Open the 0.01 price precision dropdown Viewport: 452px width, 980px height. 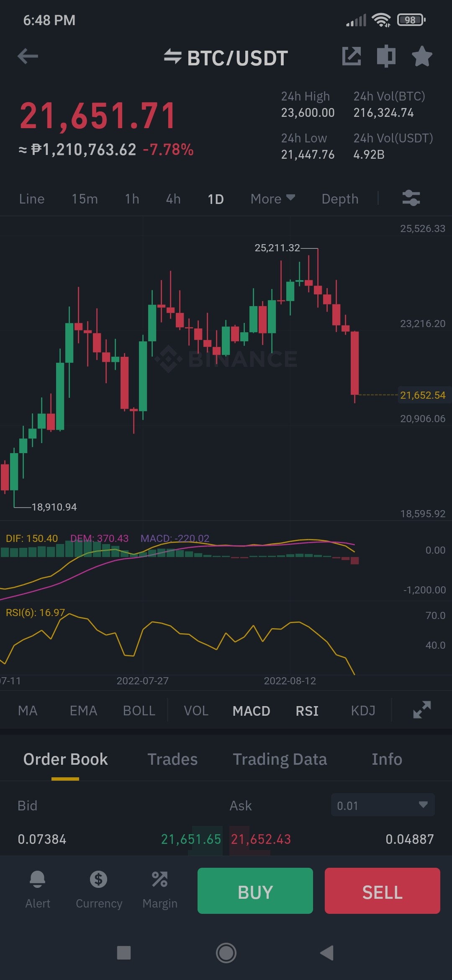point(383,805)
